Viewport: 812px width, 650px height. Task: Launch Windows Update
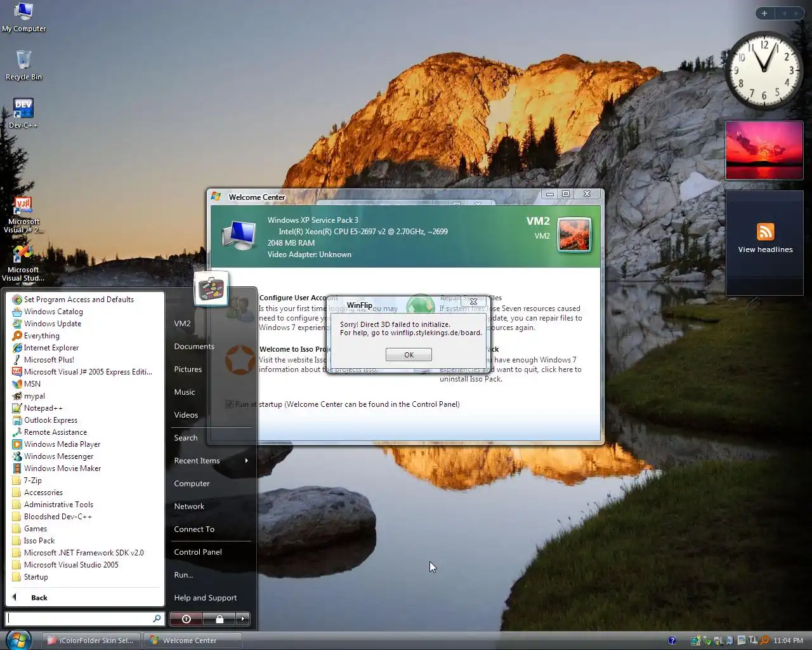tap(53, 324)
